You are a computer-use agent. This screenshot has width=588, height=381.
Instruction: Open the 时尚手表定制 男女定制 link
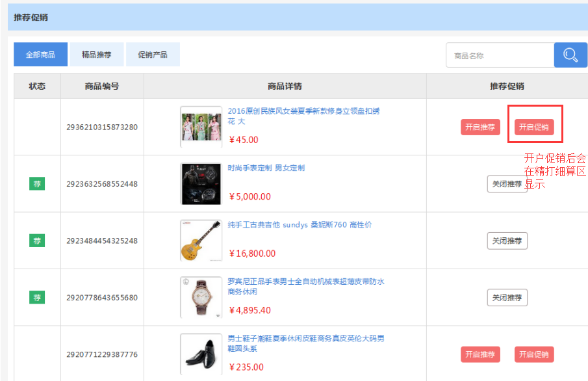point(266,168)
